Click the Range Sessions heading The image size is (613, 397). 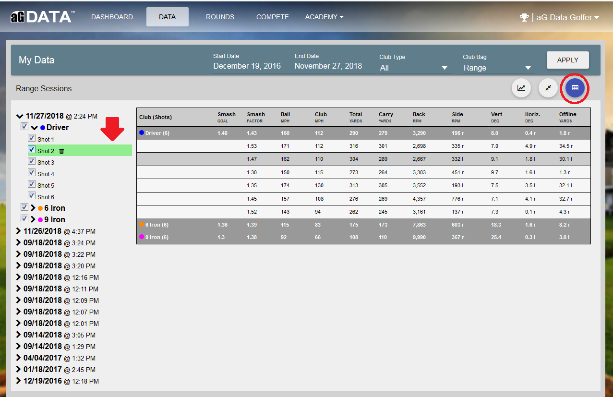43,88
